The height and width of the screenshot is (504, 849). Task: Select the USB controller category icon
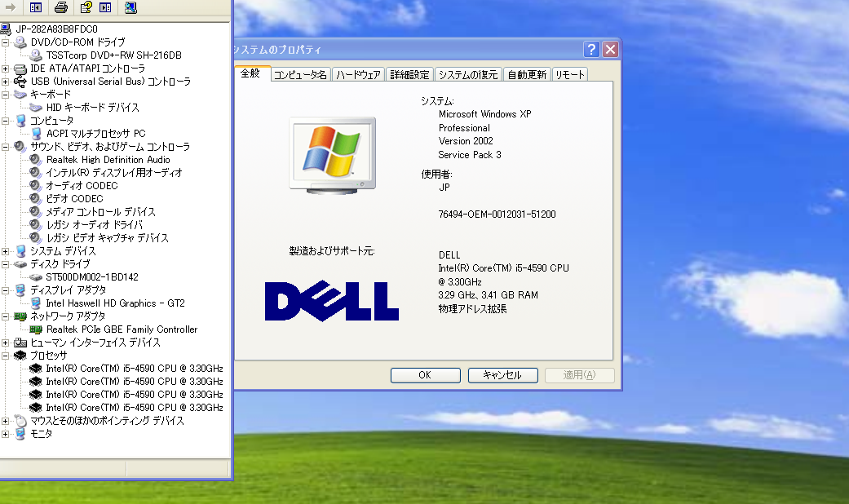click(x=20, y=82)
